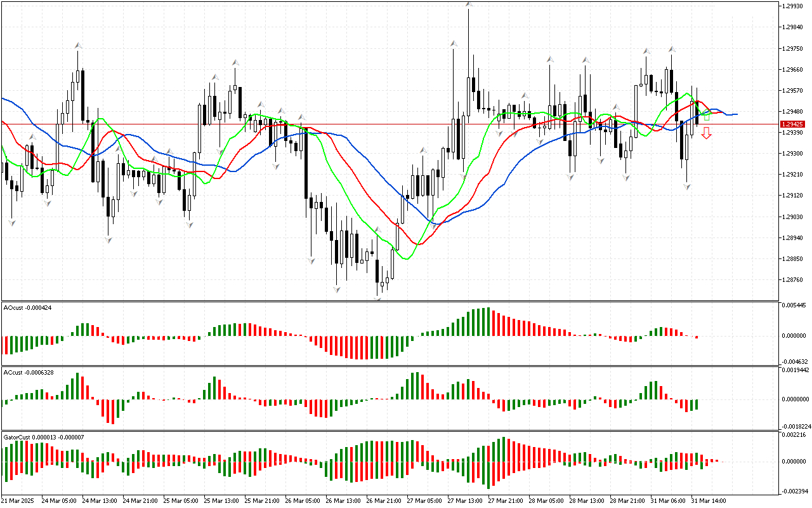Click the red current price tag 1.29425

tap(793, 124)
